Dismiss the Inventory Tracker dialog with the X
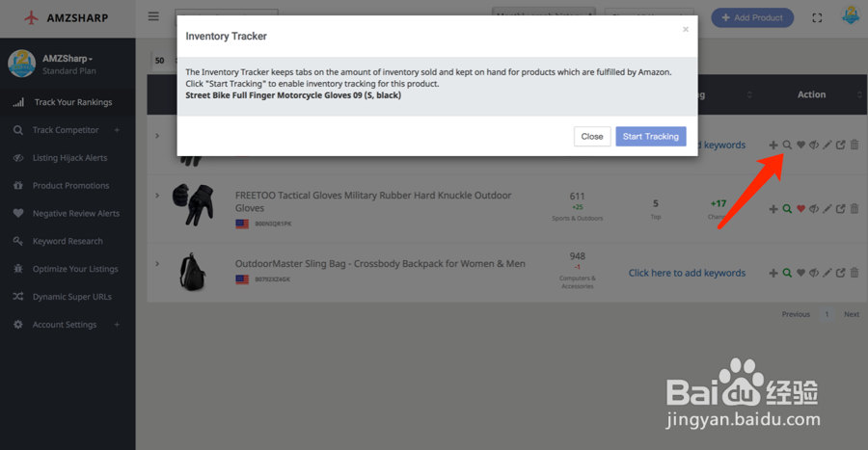 (686, 29)
